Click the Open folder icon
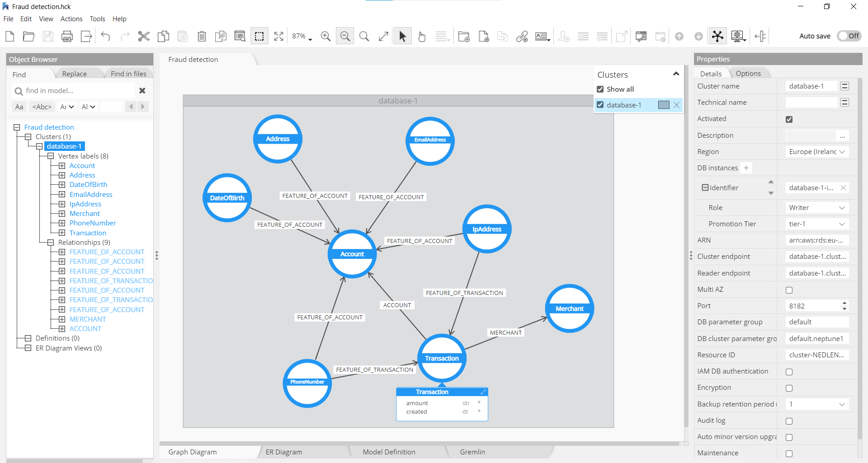 tap(28, 36)
